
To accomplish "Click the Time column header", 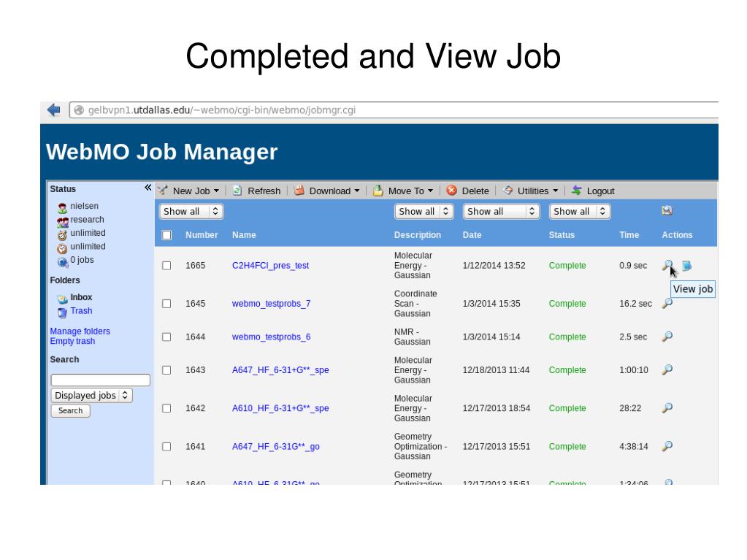I will pyautogui.click(x=629, y=235).
